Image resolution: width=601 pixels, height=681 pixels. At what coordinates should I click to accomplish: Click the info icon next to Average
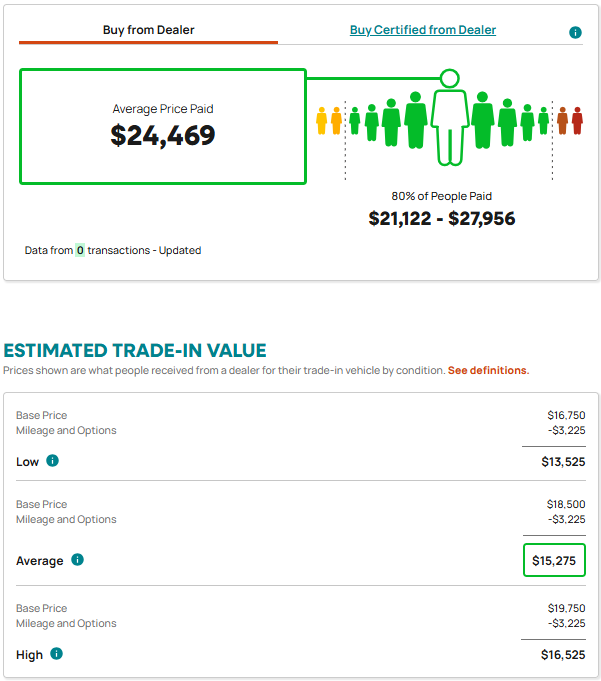77,559
